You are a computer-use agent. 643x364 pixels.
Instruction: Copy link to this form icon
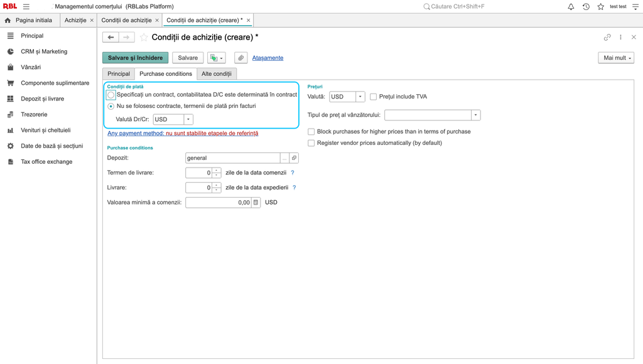(607, 37)
